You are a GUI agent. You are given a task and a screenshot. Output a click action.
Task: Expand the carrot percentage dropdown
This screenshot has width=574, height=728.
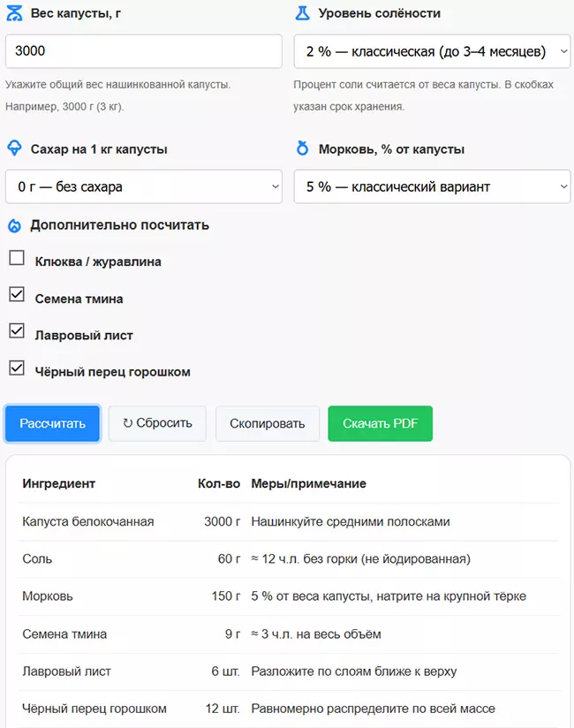430,186
